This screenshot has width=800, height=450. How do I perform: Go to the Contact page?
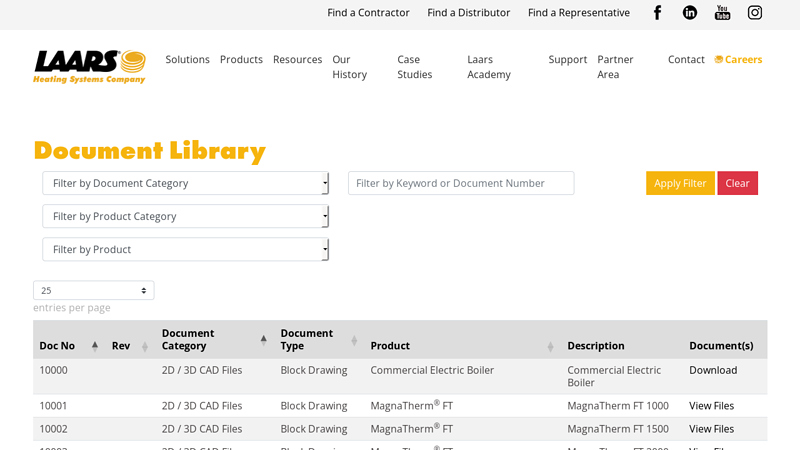point(686,59)
